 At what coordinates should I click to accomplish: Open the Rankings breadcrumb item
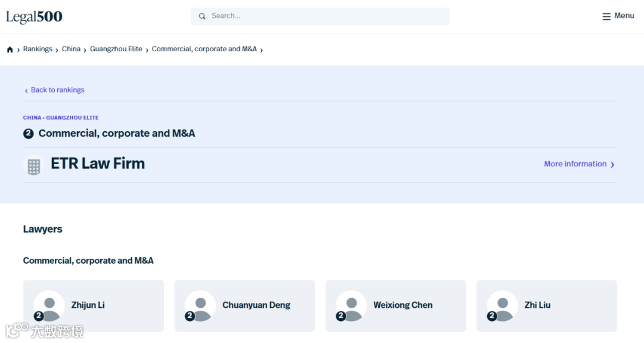point(38,49)
